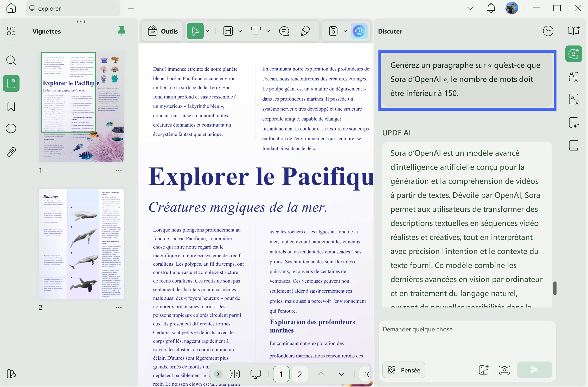The height and width of the screenshot is (387, 588).
Task: Click the zoom percentage field
Action: click(365, 374)
